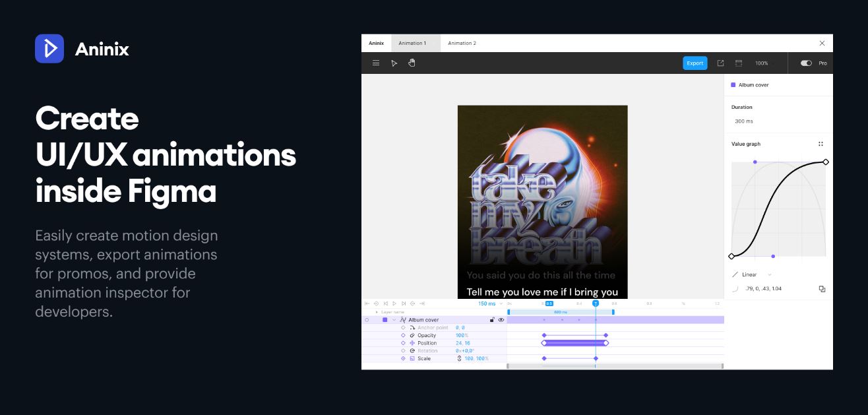Click the Scale value 100, 100%

pos(476,359)
